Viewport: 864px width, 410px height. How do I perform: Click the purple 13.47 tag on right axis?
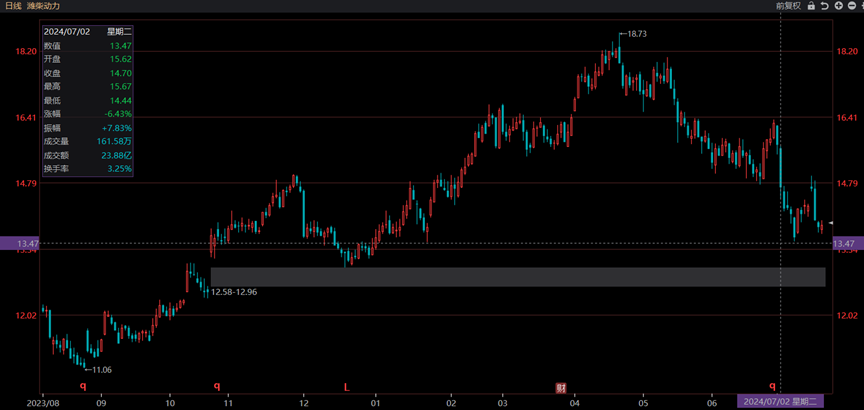point(846,243)
